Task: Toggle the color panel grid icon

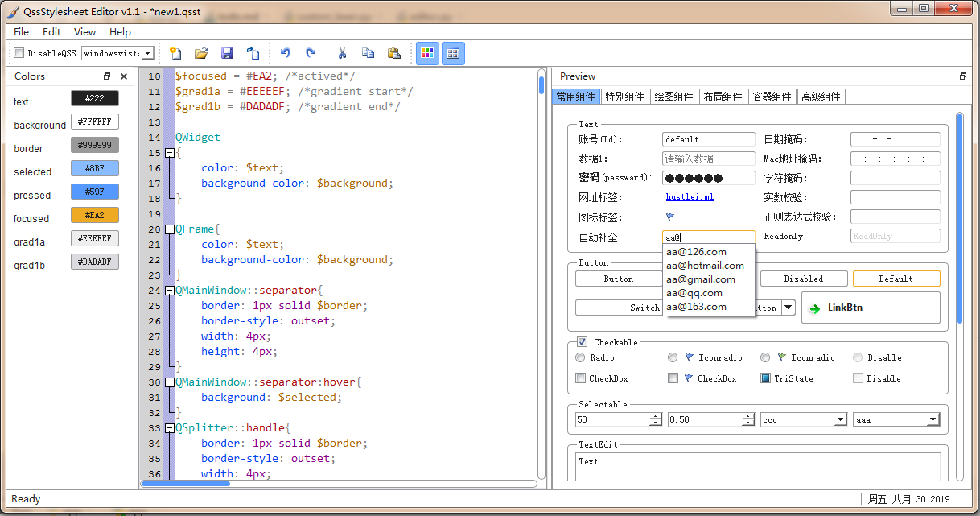Action: 427,53
